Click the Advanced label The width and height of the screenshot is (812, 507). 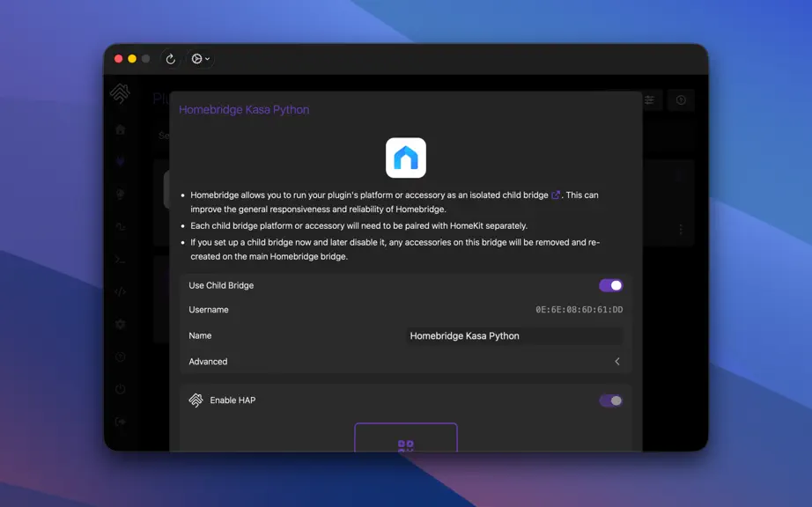click(208, 362)
